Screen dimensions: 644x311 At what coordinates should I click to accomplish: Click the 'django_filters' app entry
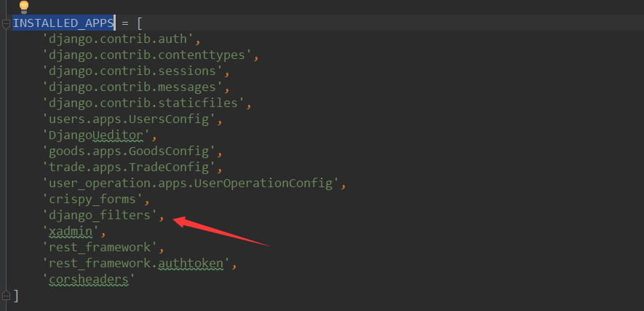[100, 216]
